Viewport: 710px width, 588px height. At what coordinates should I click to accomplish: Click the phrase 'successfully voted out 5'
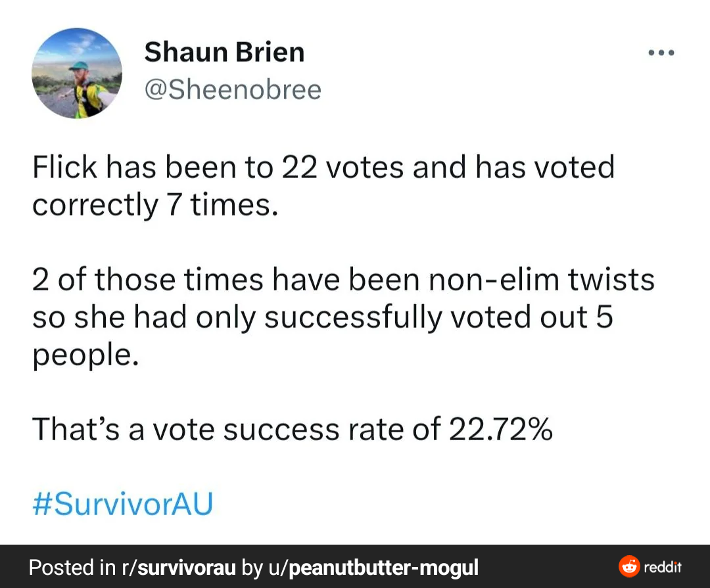click(438, 317)
